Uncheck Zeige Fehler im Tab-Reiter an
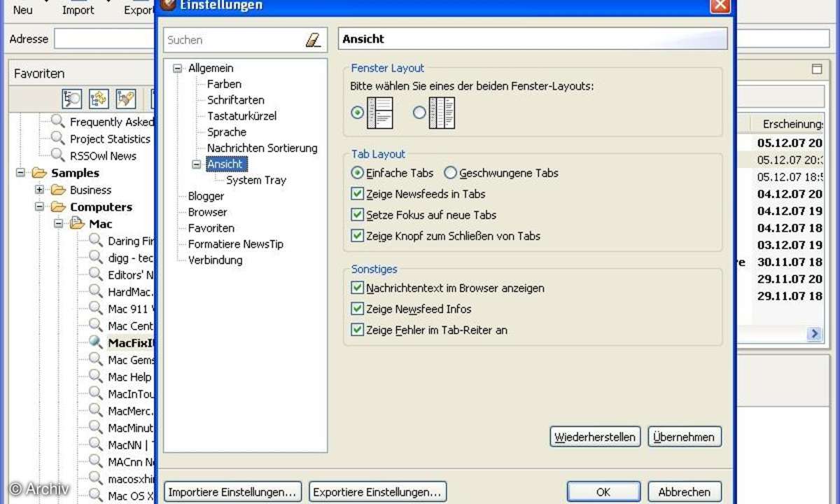The height and width of the screenshot is (504, 840). [358, 330]
